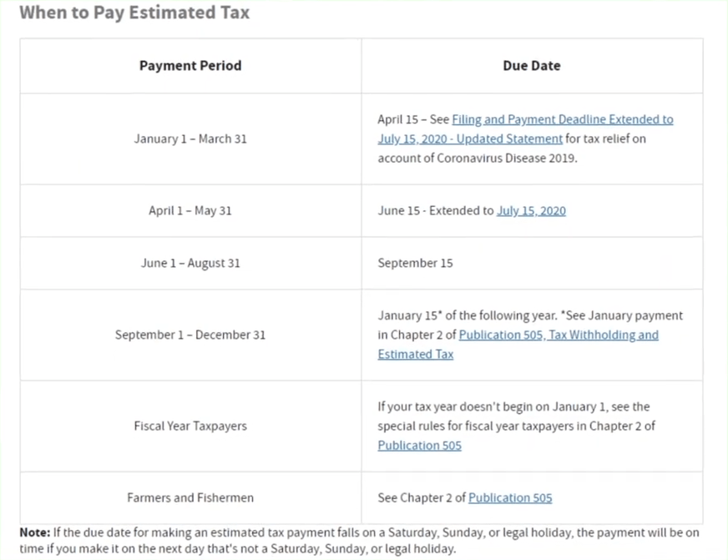The height and width of the screenshot is (560, 728).
Task: Select the June 1 – August 31 cell
Action: (190, 263)
